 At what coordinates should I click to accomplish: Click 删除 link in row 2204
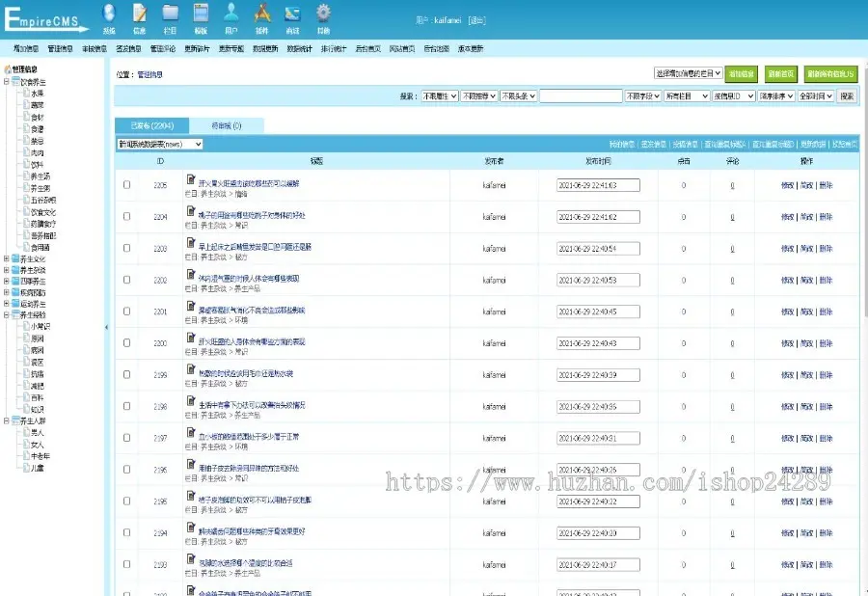(826, 217)
